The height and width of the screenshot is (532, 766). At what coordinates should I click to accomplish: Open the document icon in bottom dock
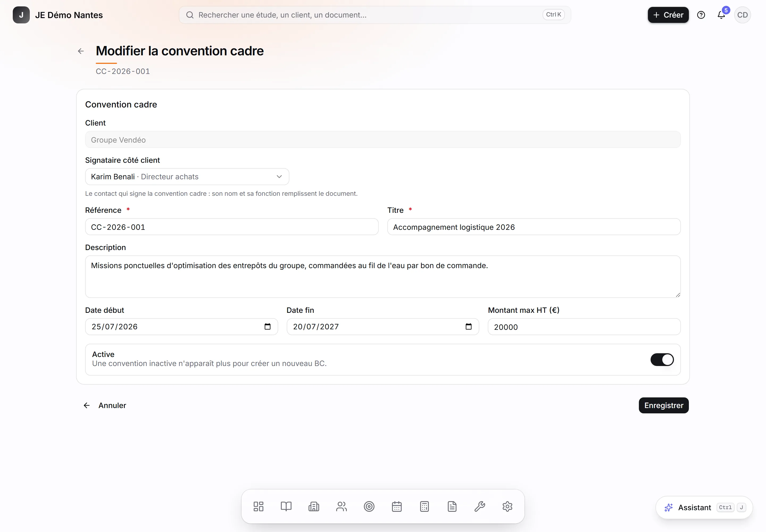click(x=452, y=506)
